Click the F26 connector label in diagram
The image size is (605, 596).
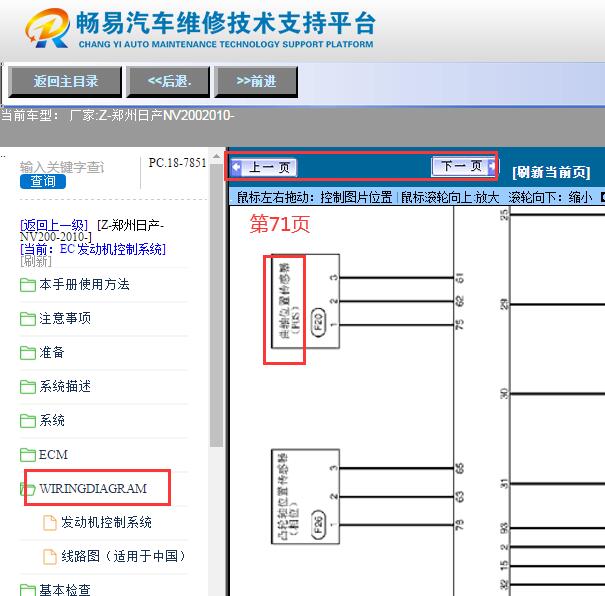click(318, 525)
